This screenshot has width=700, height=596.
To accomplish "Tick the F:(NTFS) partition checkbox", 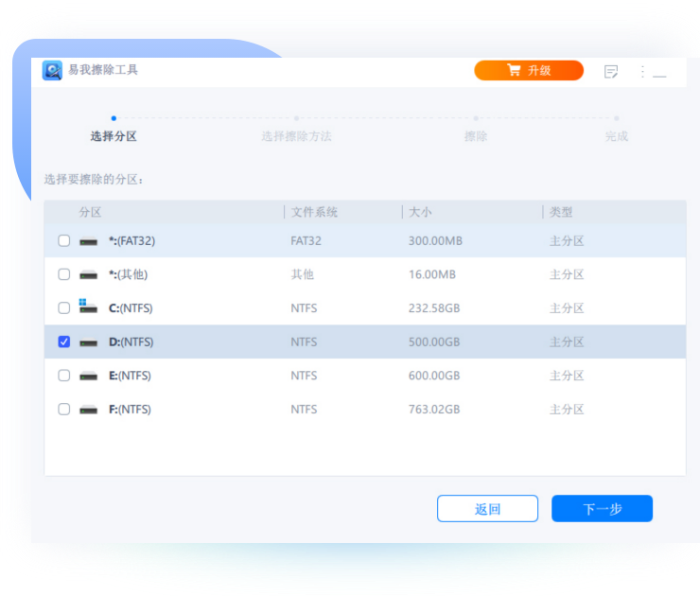I will pyautogui.click(x=64, y=410).
